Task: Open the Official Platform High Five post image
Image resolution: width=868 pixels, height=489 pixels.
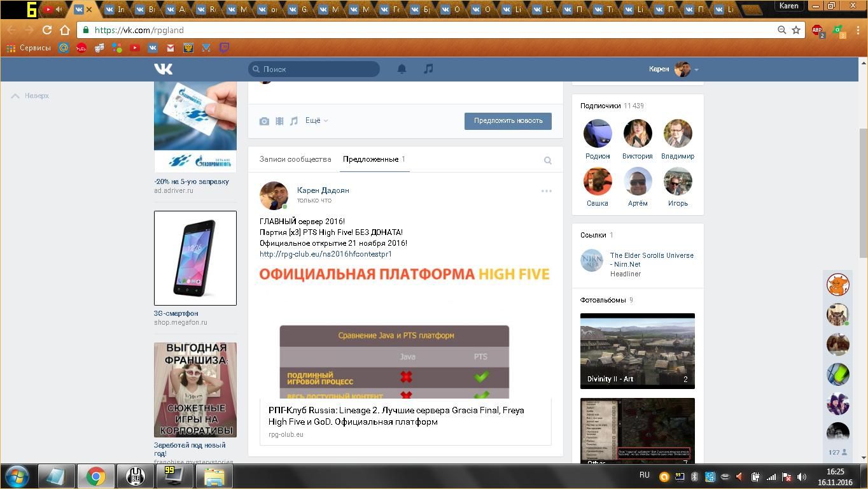Action: (x=405, y=331)
